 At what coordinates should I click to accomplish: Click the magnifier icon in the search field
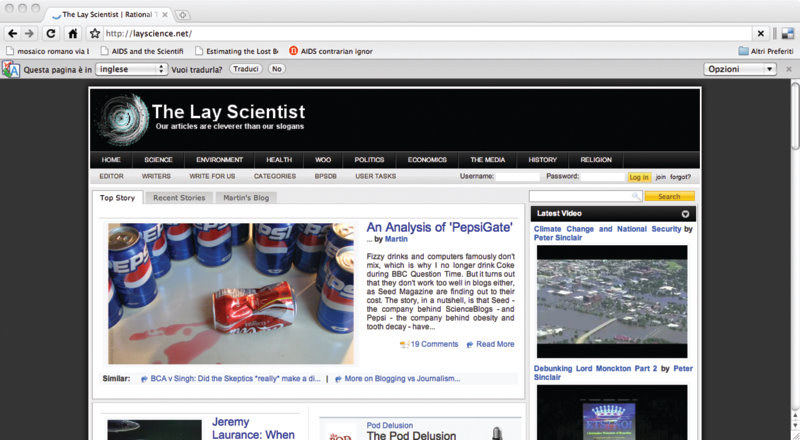(636, 196)
